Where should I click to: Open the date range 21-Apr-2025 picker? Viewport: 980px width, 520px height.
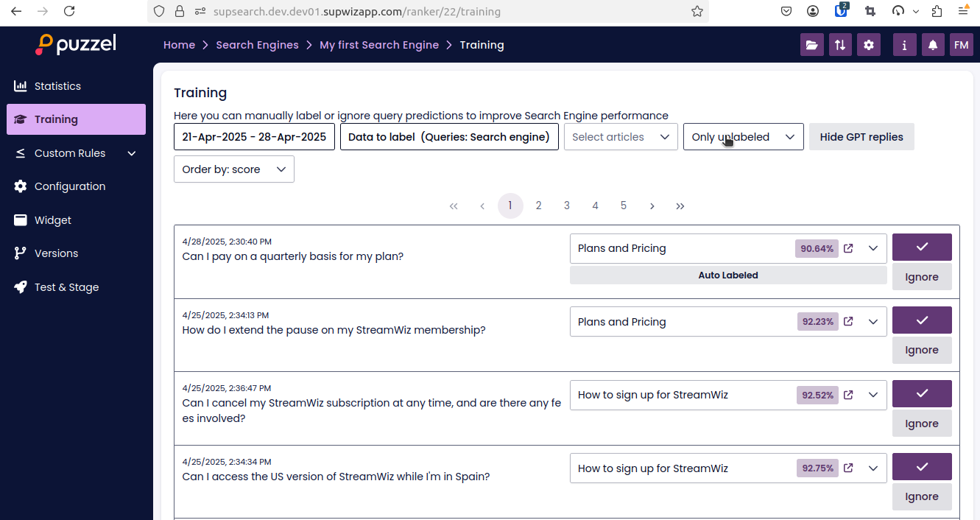254,137
